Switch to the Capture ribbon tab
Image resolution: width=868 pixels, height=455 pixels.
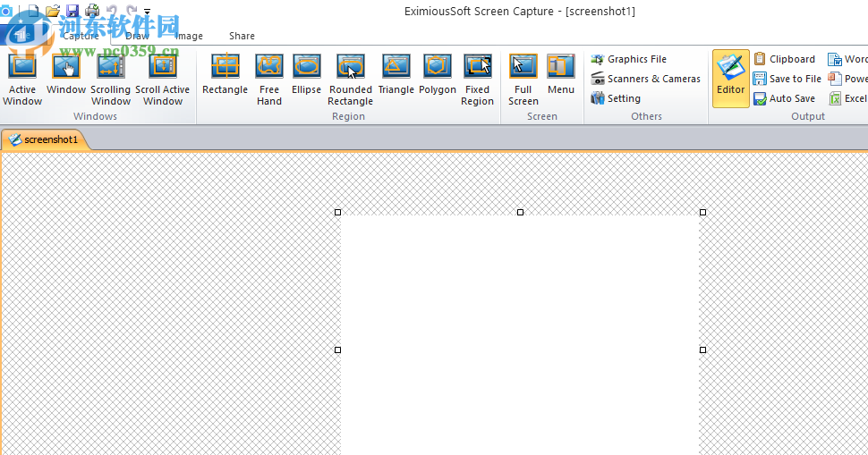click(81, 36)
